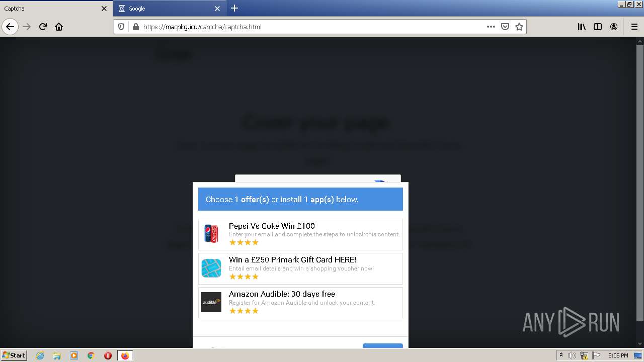Click the Pepsi and Coke cans thumbnail

[x=211, y=234]
